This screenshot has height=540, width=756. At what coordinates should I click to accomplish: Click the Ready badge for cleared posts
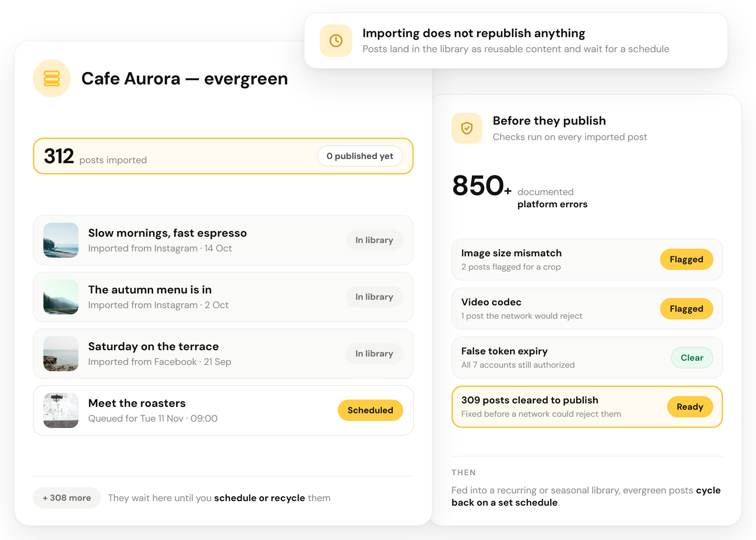[690, 407]
